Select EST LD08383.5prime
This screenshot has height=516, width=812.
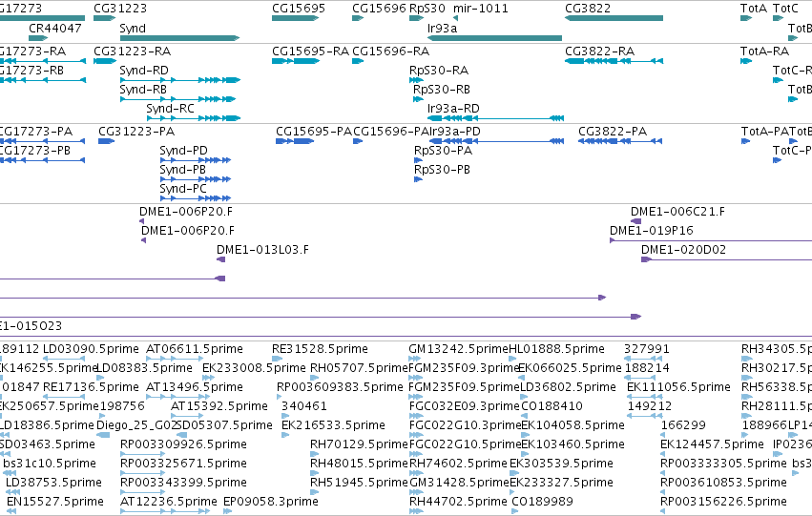pos(101,378)
